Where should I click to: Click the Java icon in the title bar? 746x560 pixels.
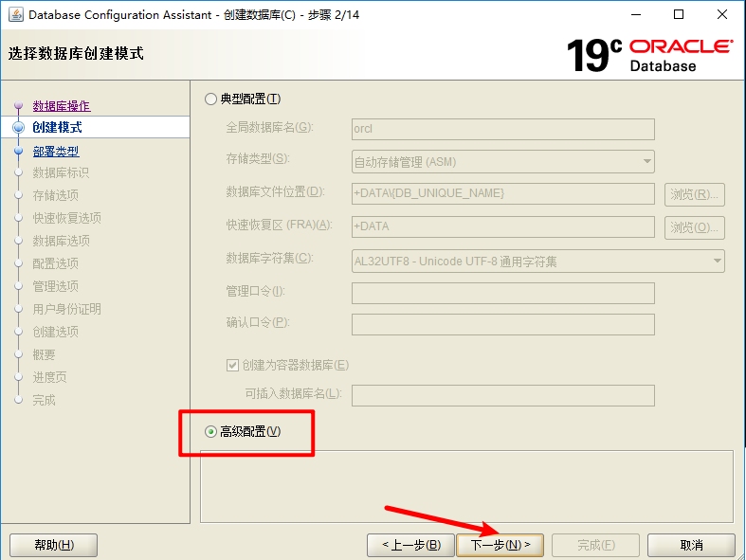click(16, 15)
